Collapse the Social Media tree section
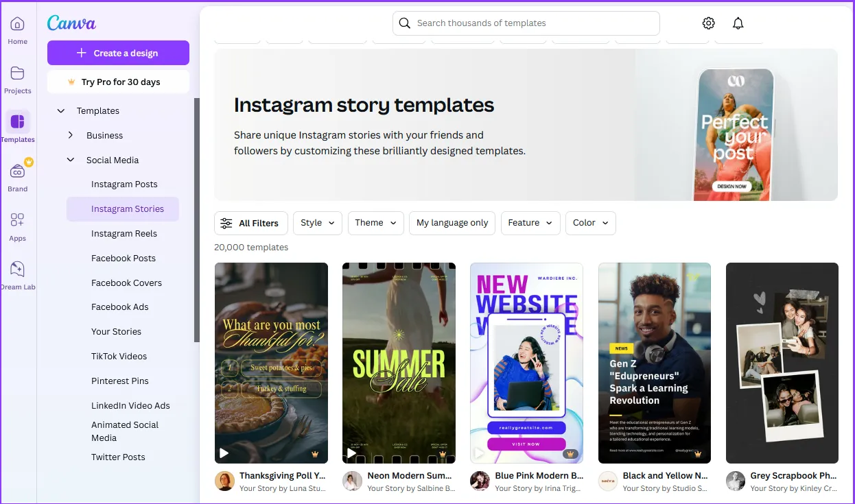855x504 pixels. pyautogui.click(x=71, y=160)
